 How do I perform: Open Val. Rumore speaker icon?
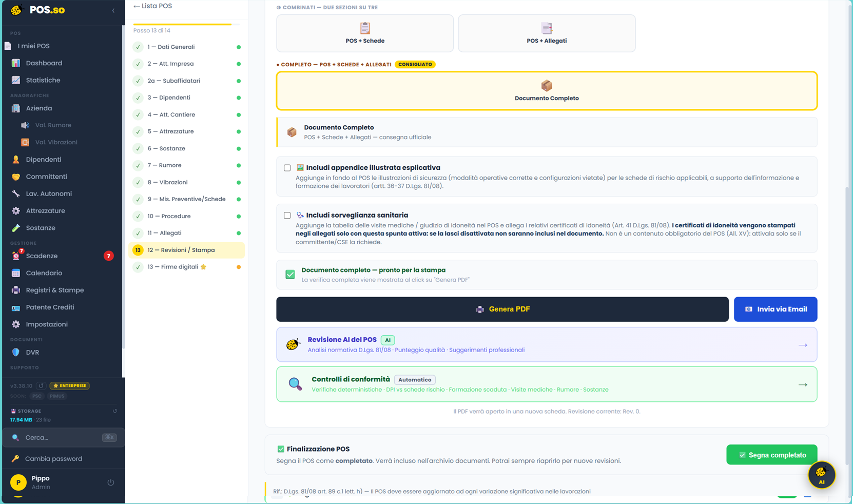(25, 125)
